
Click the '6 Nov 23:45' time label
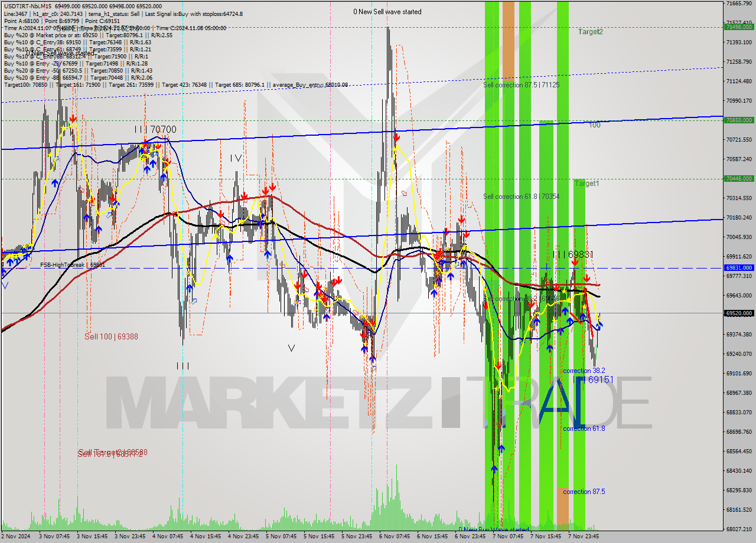[470, 537]
